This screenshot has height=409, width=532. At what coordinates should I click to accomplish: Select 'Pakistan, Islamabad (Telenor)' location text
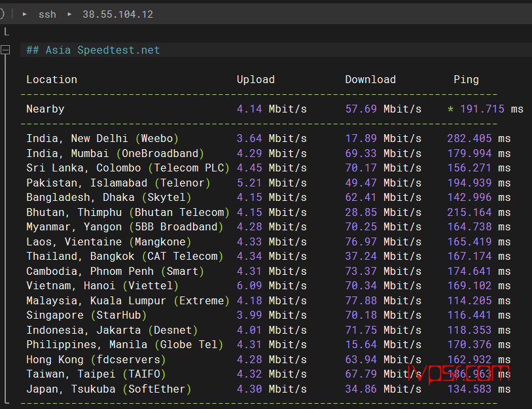[118, 183]
